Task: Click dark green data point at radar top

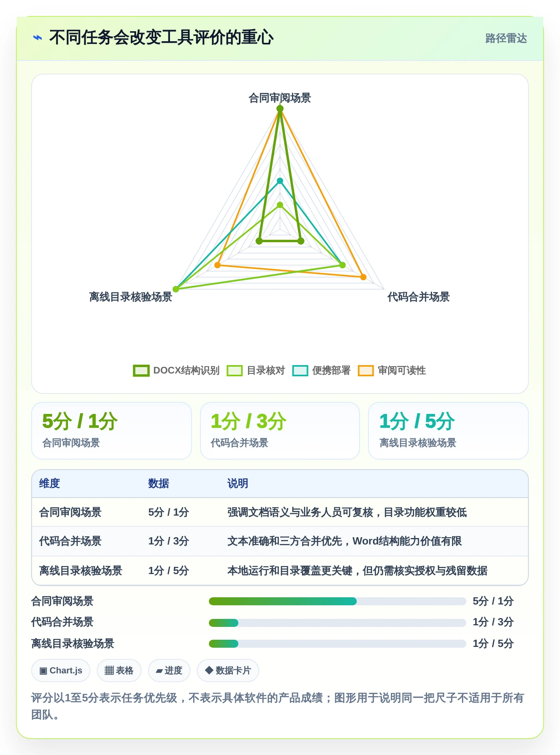Action: point(280,108)
